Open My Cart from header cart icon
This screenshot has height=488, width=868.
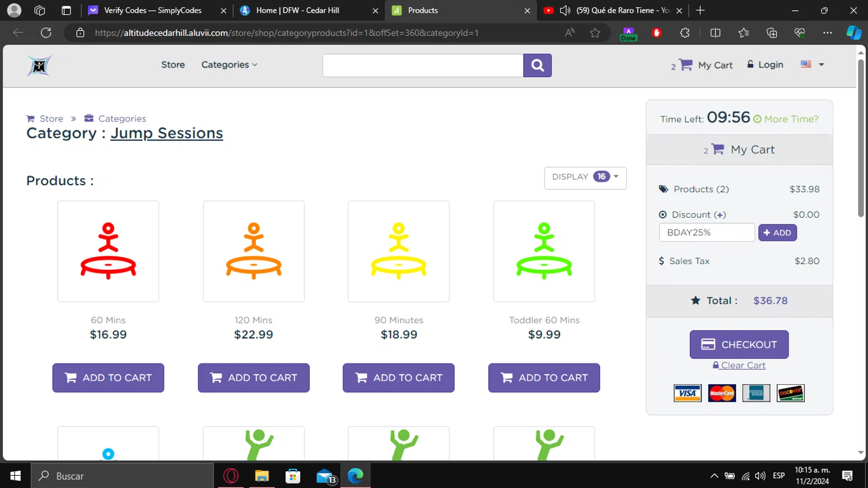click(x=702, y=65)
